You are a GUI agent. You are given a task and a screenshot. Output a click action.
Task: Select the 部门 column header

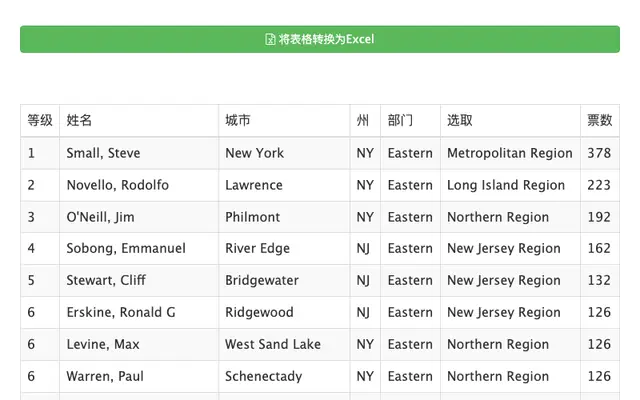point(410,120)
